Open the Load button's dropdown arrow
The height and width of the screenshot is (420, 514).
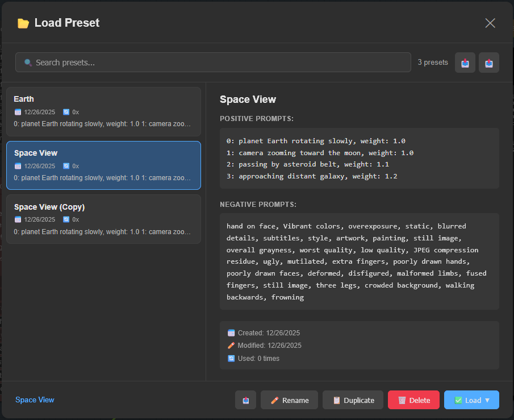487,400
